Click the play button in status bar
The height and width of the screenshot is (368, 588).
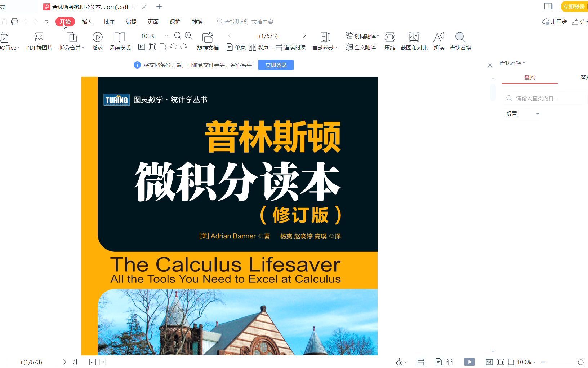(469, 362)
